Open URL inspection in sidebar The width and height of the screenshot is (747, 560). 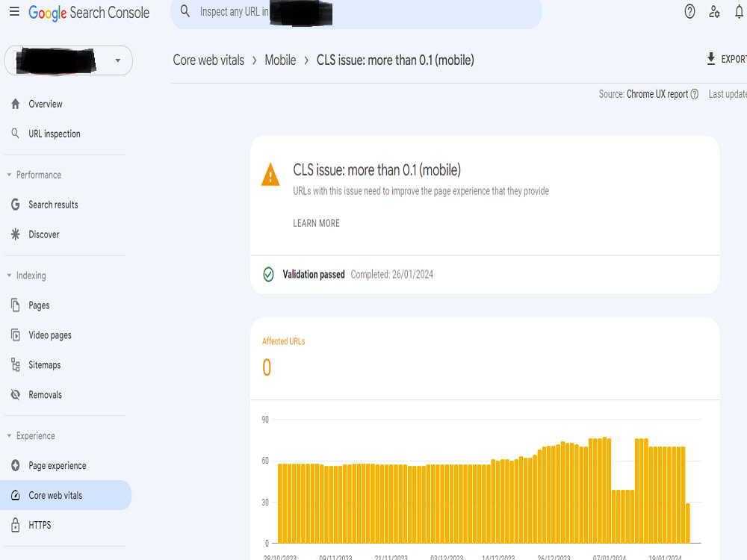click(55, 134)
